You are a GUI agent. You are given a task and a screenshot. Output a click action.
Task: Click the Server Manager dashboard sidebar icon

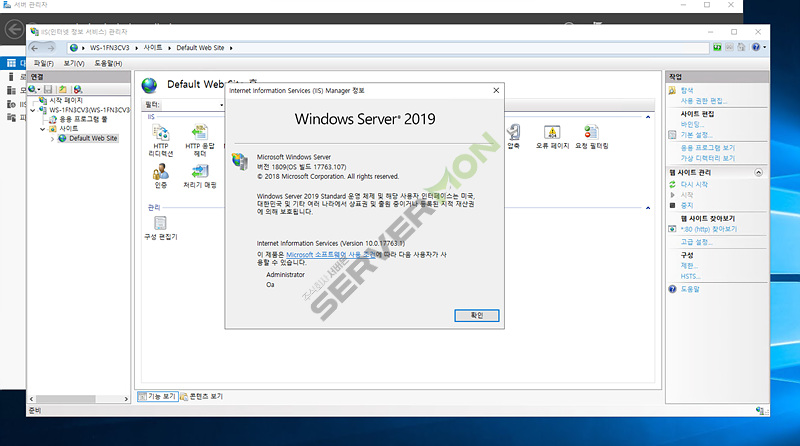tap(11, 63)
